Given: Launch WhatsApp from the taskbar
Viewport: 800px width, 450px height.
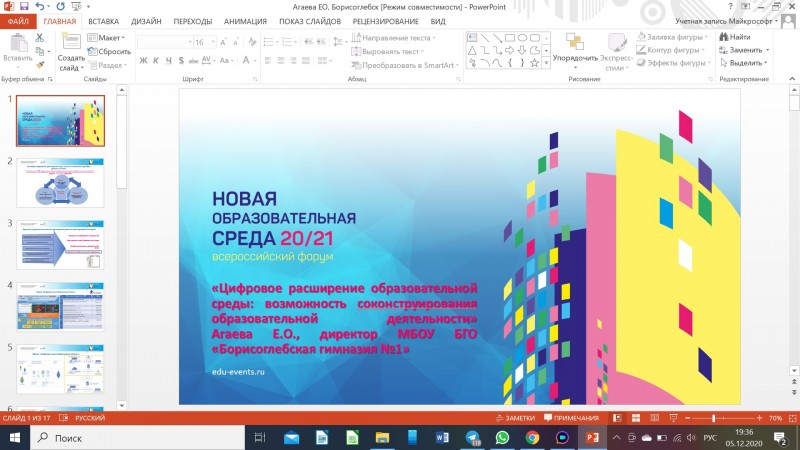Looking at the screenshot, I should [x=502, y=438].
